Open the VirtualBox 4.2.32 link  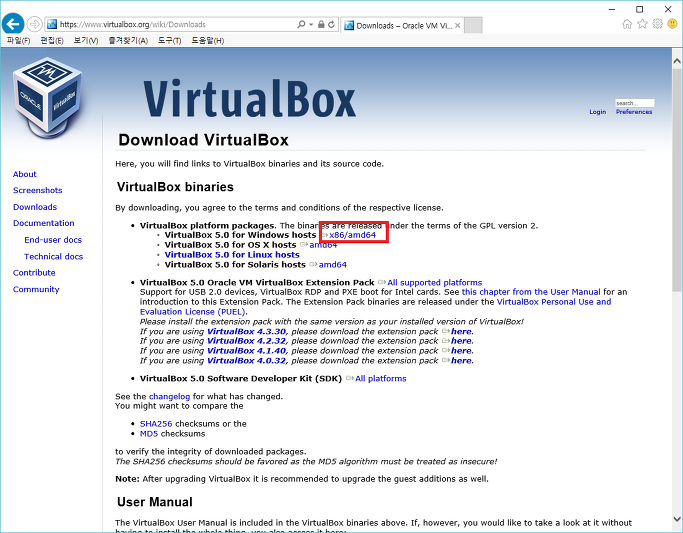pos(247,341)
